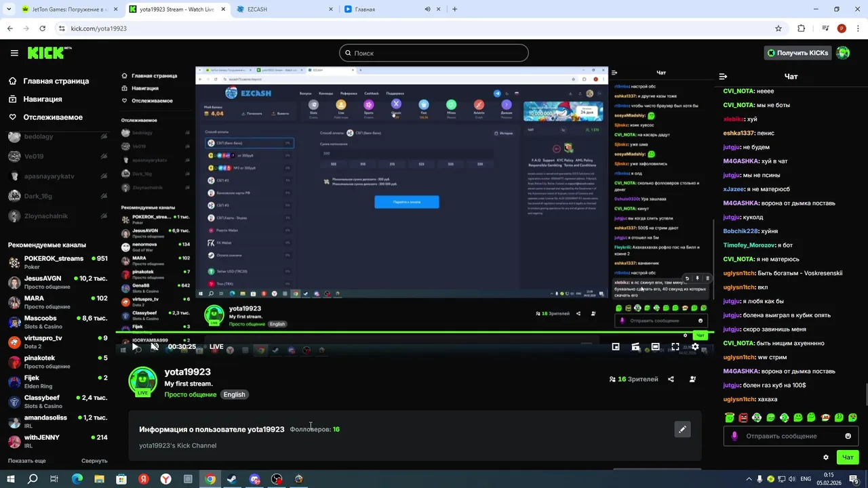Viewport: 868px width, 488px height.
Task: Open withJENNY recommended channel
Action: coord(58,441)
